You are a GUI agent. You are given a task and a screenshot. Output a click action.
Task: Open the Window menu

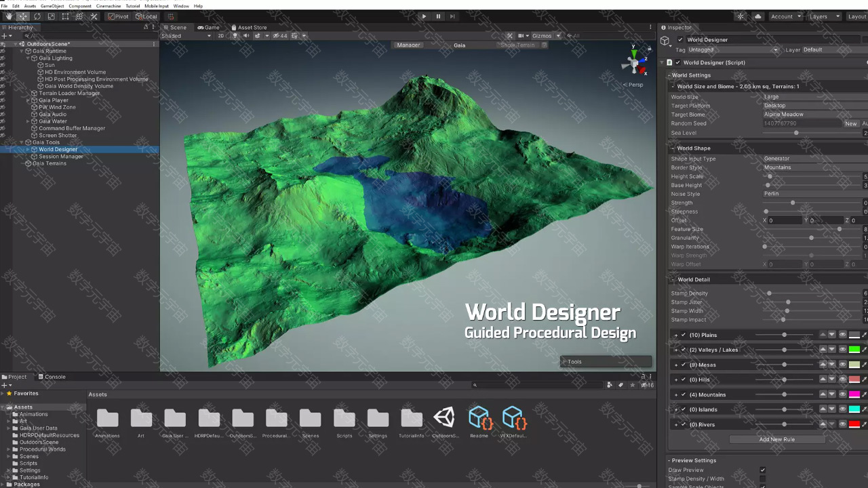click(x=181, y=6)
